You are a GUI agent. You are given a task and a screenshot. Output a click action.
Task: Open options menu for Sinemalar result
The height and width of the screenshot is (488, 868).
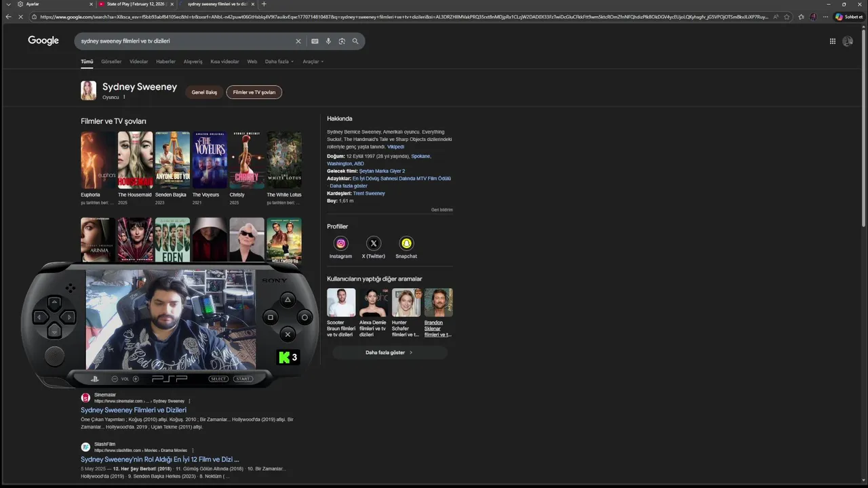coord(189,401)
